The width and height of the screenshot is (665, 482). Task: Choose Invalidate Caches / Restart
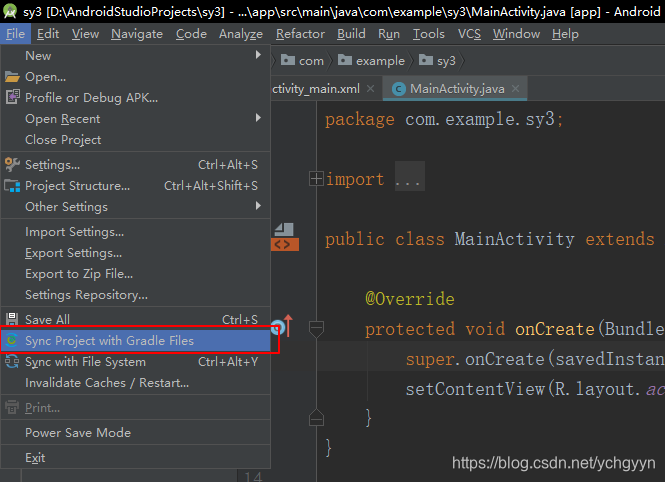click(x=136, y=382)
